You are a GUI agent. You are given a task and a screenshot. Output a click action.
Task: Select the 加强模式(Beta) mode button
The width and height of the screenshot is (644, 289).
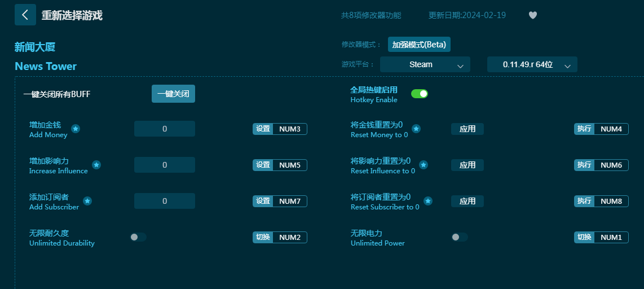point(419,45)
